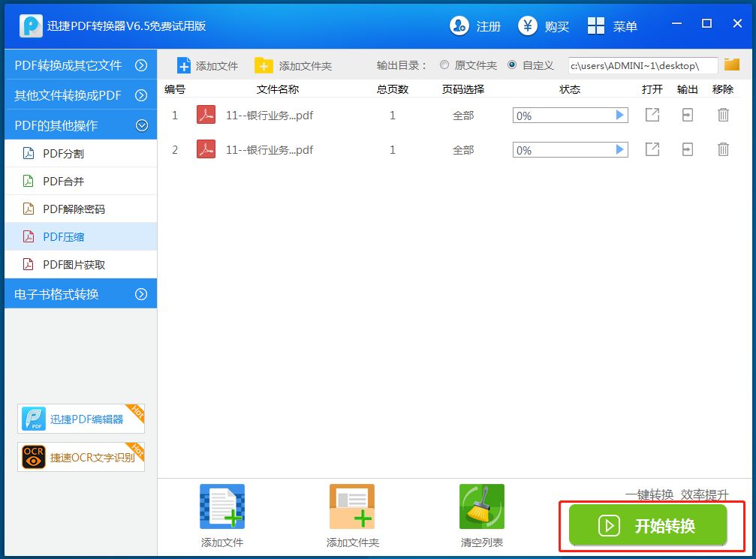Open file 1 with the open icon
The height and width of the screenshot is (559, 756).
click(652, 115)
